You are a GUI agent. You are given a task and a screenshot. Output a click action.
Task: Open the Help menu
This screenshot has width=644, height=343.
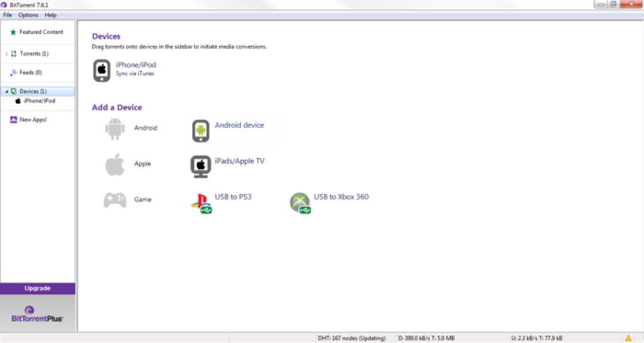[51, 15]
